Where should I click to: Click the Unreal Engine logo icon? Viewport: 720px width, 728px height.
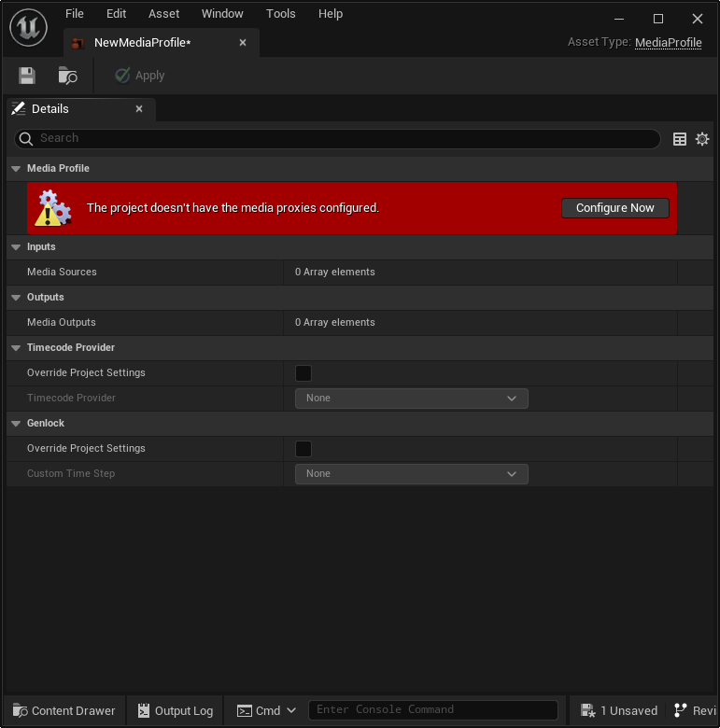[x=28, y=28]
